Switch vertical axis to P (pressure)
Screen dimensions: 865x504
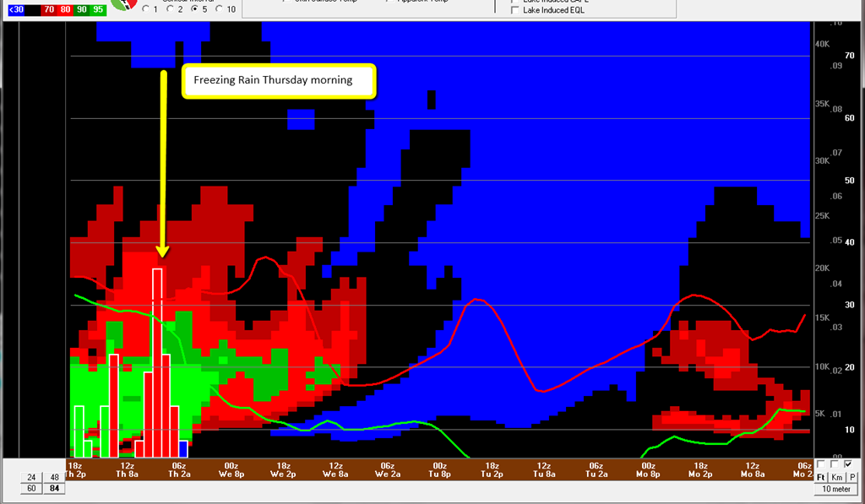(x=852, y=478)
